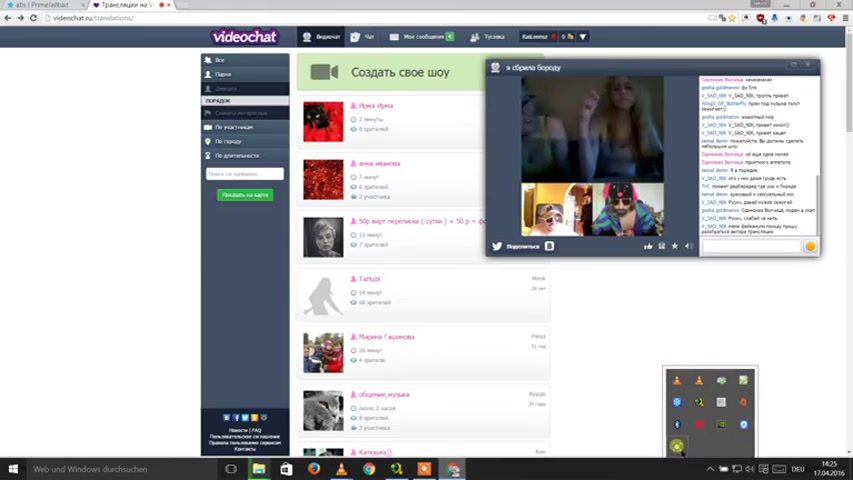Click the green Показать на карте button
This screenshot has width=853, height=480.
pyautogui.click(x=245, y=195)
